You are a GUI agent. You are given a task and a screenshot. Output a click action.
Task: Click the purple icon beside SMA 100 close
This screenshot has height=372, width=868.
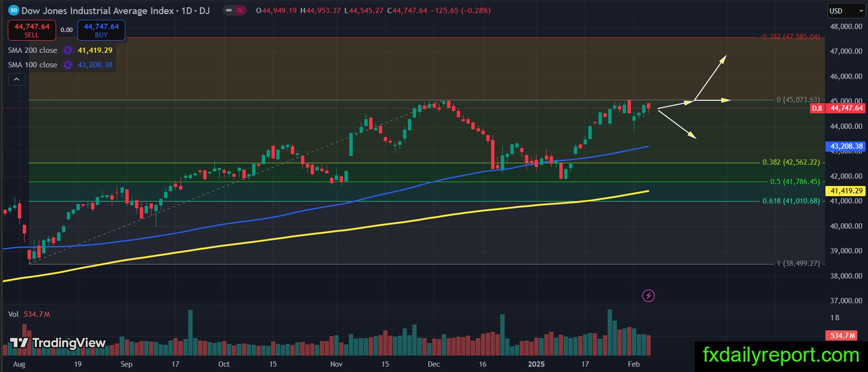[68, 65]
